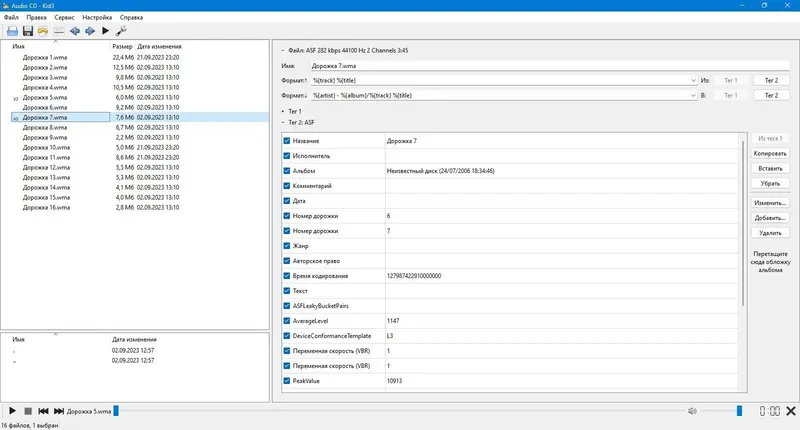
Task: Open settings via the wrench and screwdriver icon
Action: (x=121, y=31)
